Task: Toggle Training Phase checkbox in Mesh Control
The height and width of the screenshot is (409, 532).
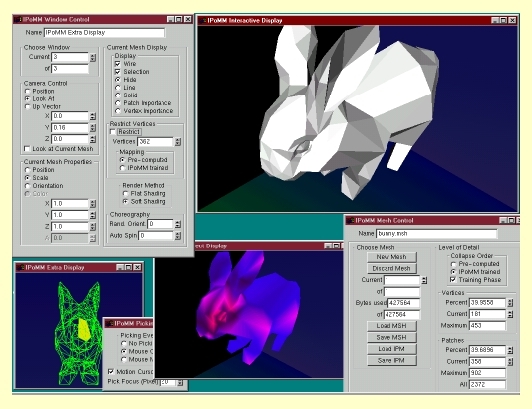Action: coord(453,280)
